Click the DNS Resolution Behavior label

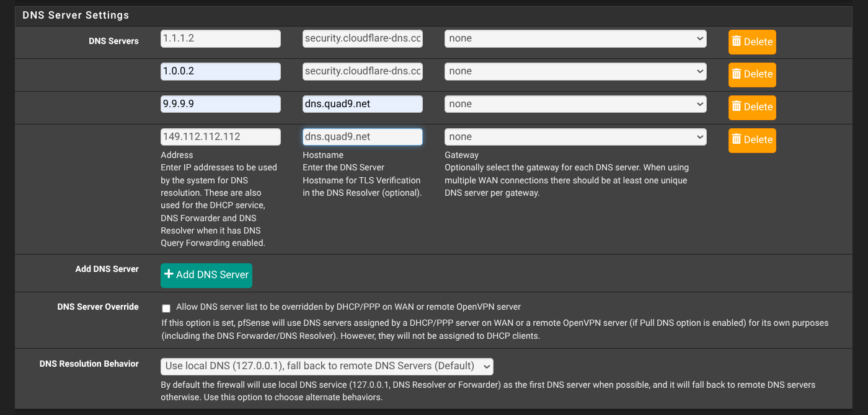[x=89, y=364]
